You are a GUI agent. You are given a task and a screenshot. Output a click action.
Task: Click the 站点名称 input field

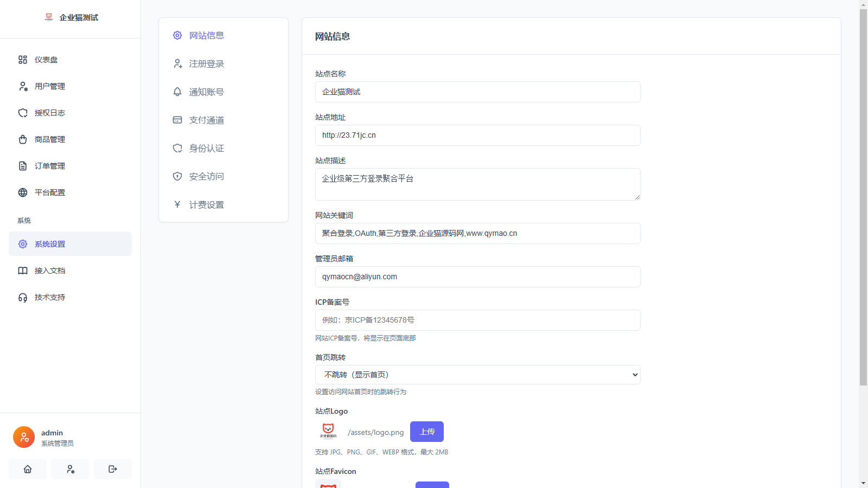477,92
